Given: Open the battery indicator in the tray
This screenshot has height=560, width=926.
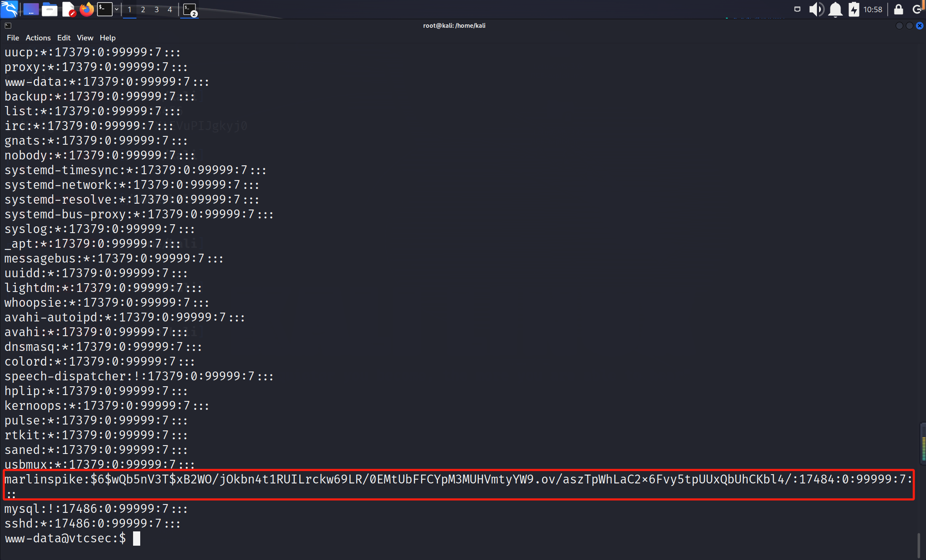Looking at the screenshot, I should 854,9.
